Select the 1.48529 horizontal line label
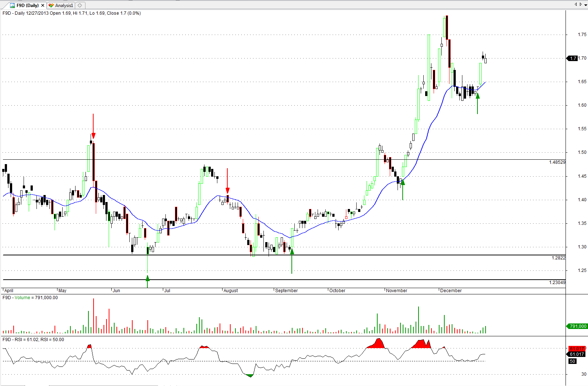Image resolution: width=588 pixels, height=386 pixels. 557,162
